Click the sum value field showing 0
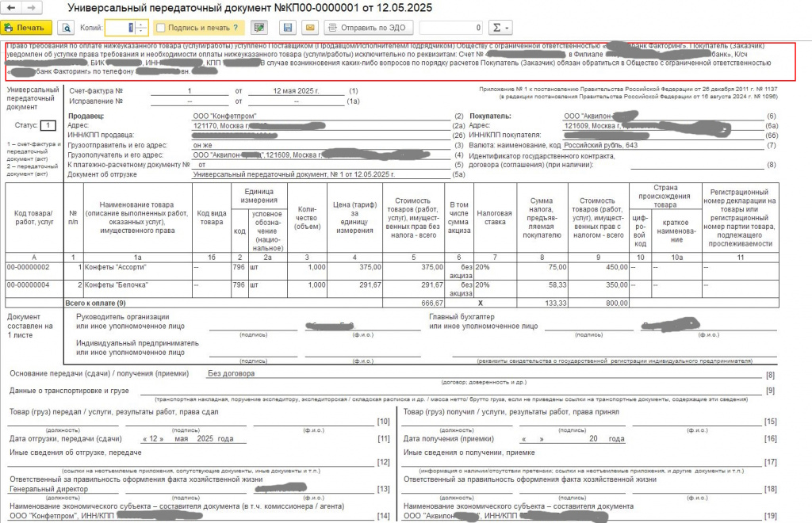812x523 pixels. 451,28
